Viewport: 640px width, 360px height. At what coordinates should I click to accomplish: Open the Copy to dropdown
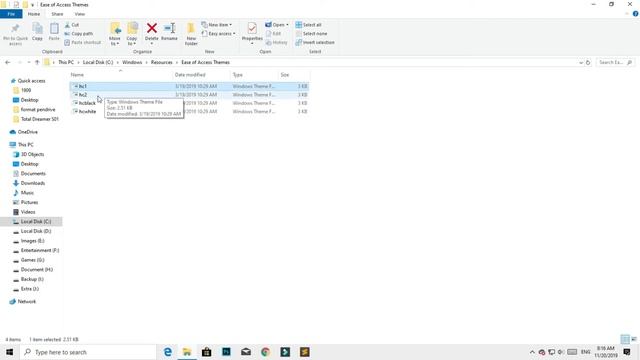[132, 41]
